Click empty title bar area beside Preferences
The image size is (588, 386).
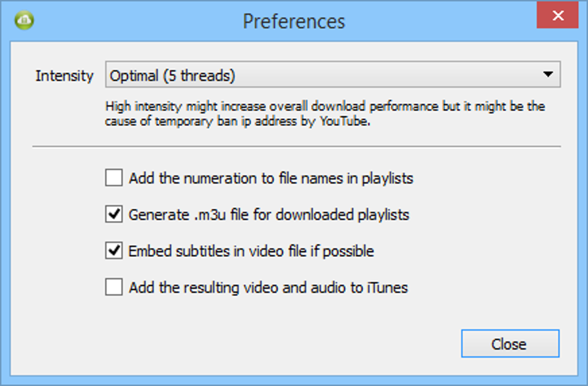tap(438, 21)
